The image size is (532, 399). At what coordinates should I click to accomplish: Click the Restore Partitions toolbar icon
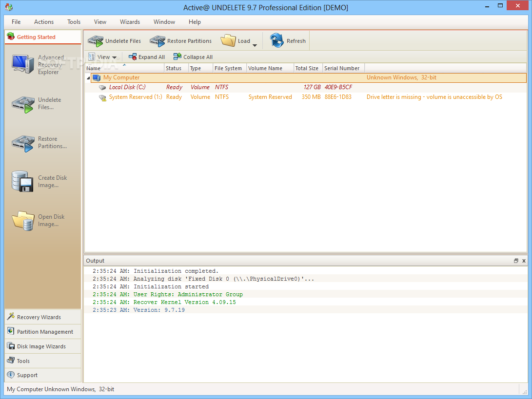coord(158,41)
